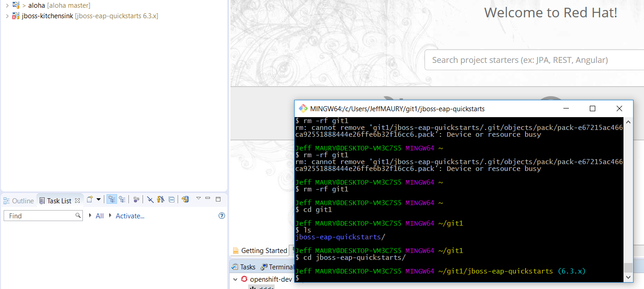Click Collapse All in Task List
The height and width of the screenshot is (289, 644).
(171, 199)
